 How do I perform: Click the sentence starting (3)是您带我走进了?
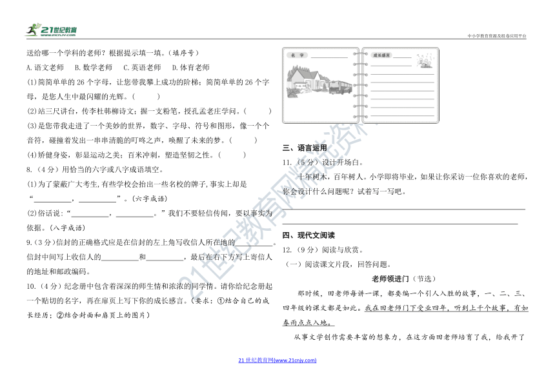(148, 133)
